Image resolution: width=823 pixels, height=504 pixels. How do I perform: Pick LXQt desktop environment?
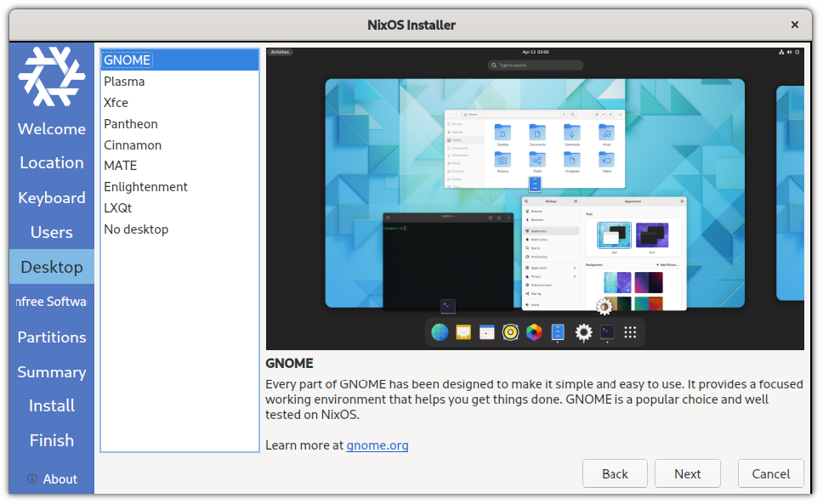[x=179, y=207]
